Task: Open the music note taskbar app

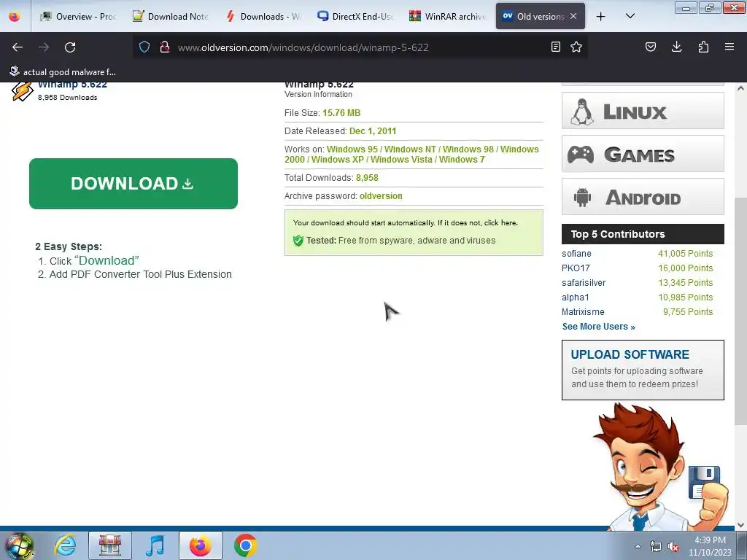Action: [x=155, y=545]
